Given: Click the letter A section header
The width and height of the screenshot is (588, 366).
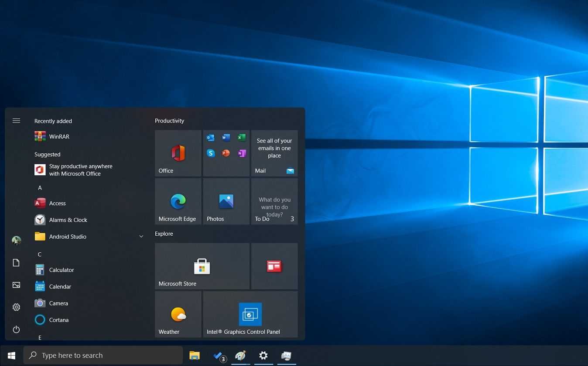Looking at the screenshot, I should (40, 188).
